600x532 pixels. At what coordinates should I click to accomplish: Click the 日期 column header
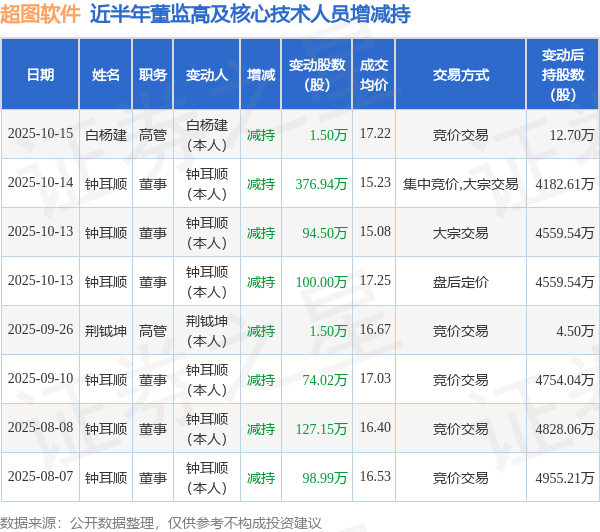40,75
